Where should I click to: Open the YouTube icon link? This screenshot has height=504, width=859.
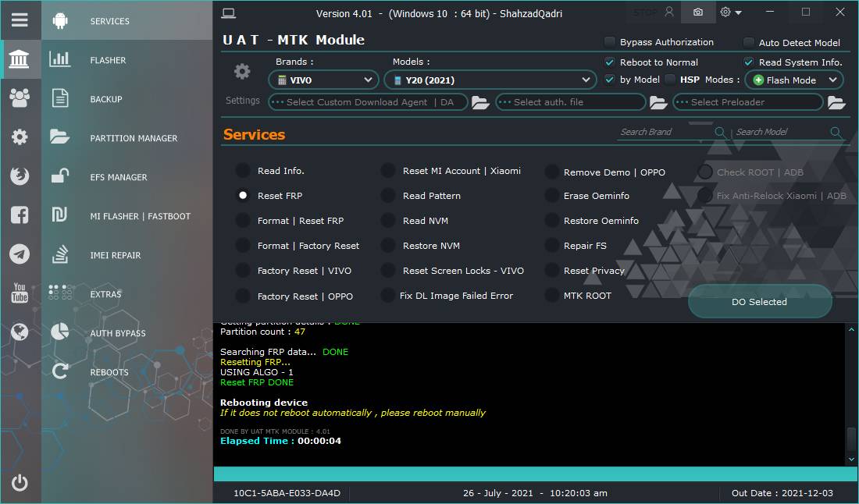(20, 293)
